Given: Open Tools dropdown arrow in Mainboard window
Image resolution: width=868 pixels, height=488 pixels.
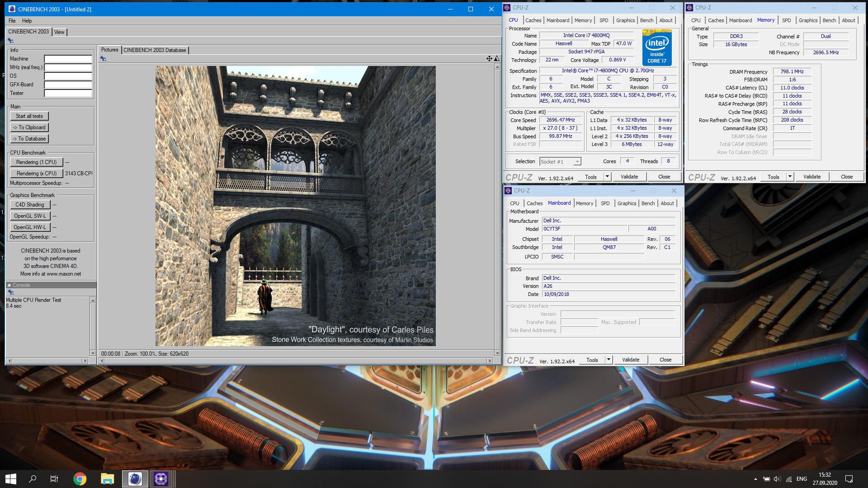Looking at the screenshot, I should click(x=609, y=360).
